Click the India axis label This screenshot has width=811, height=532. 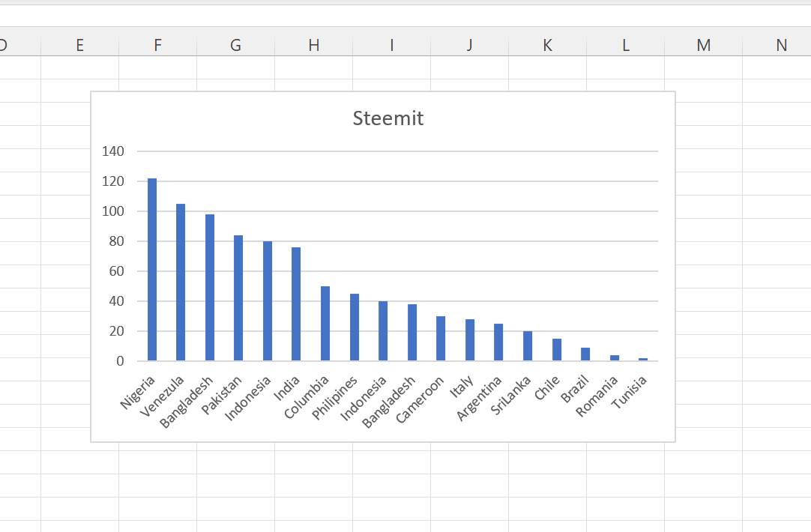(x=286, y=388)
